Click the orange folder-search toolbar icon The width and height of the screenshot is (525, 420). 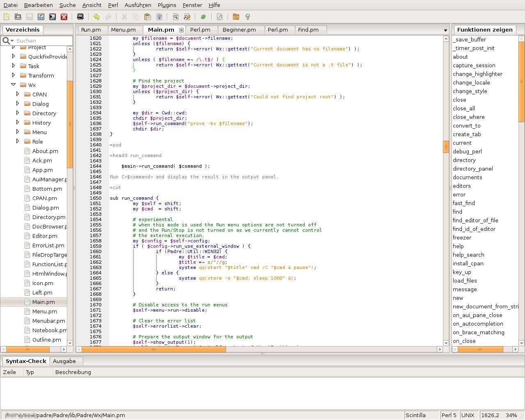pyautogui.click(x=236, y=17)
